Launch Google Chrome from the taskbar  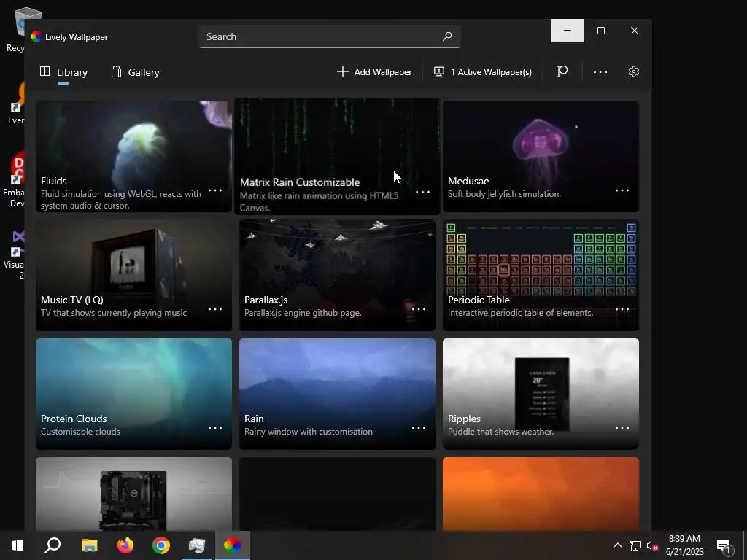coord(161,545)
